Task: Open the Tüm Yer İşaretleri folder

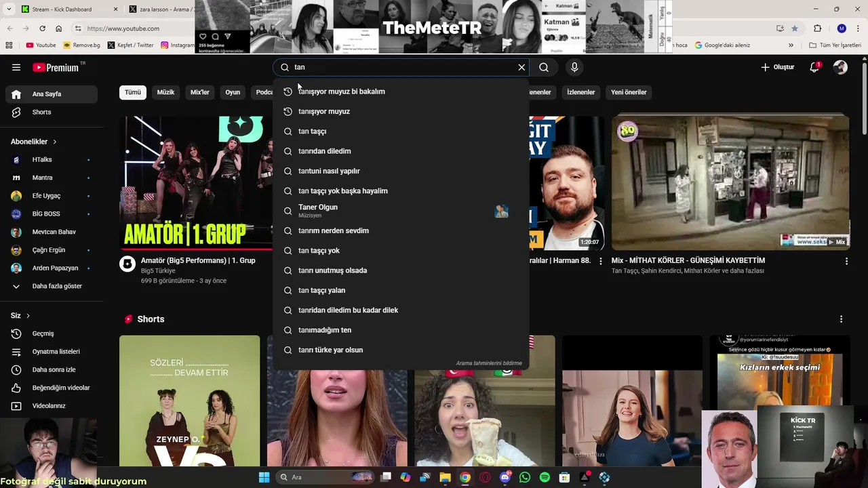Action: (x=835, y=45)
